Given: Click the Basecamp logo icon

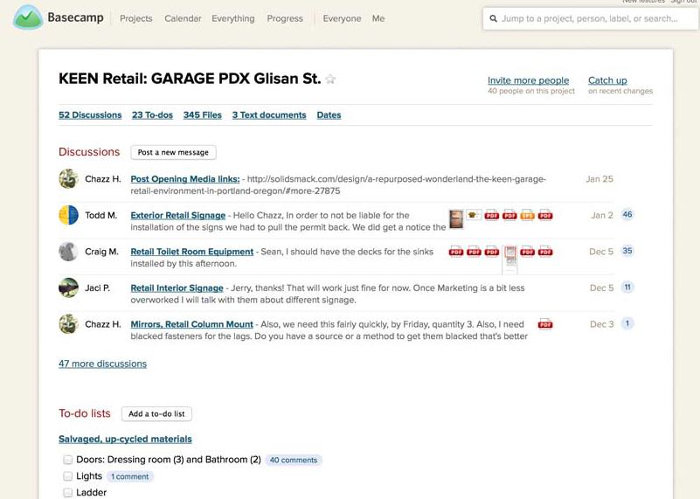Looking at the screenshot, I should pyautogui.click(x=28, y=18).
